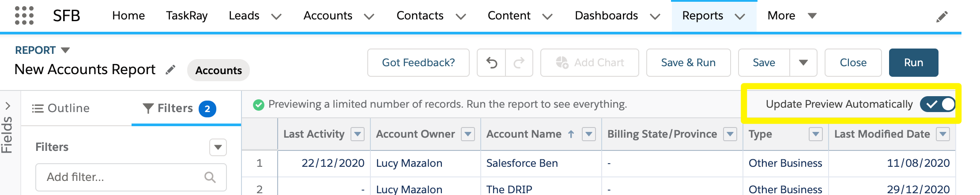The height and width of the screenshot is (195, 980).
Task: Click Other Business type in row 1
Action: tap(785, 163)
